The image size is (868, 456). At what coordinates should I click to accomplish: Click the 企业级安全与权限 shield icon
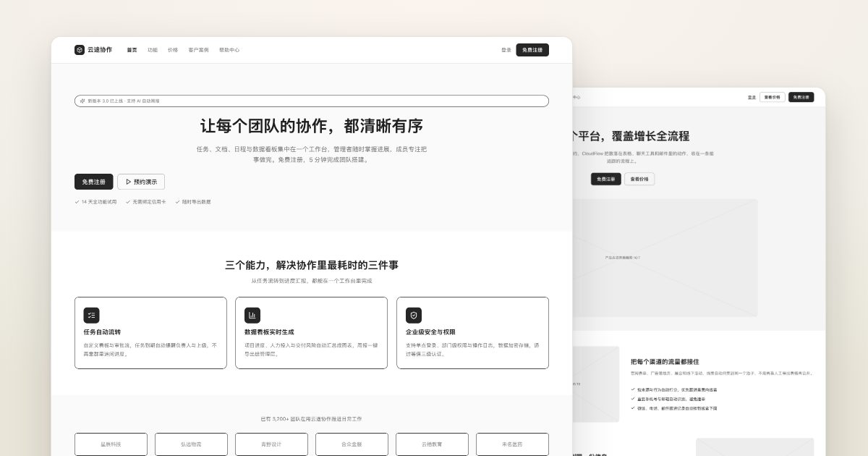coord(414,316)
